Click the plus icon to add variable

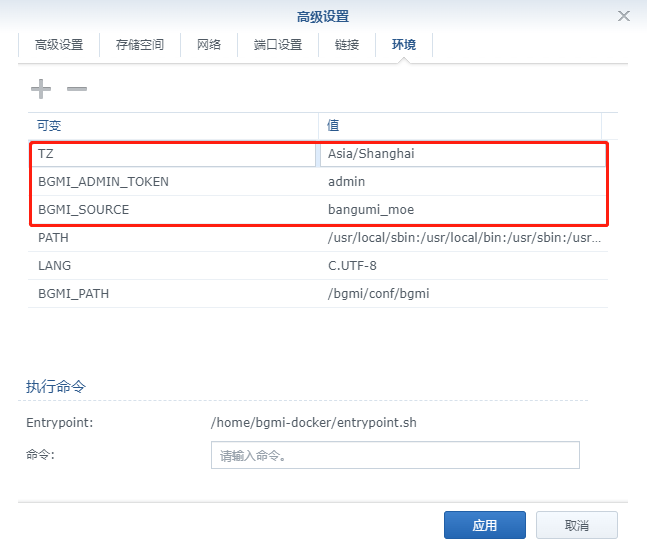[40, 89]
